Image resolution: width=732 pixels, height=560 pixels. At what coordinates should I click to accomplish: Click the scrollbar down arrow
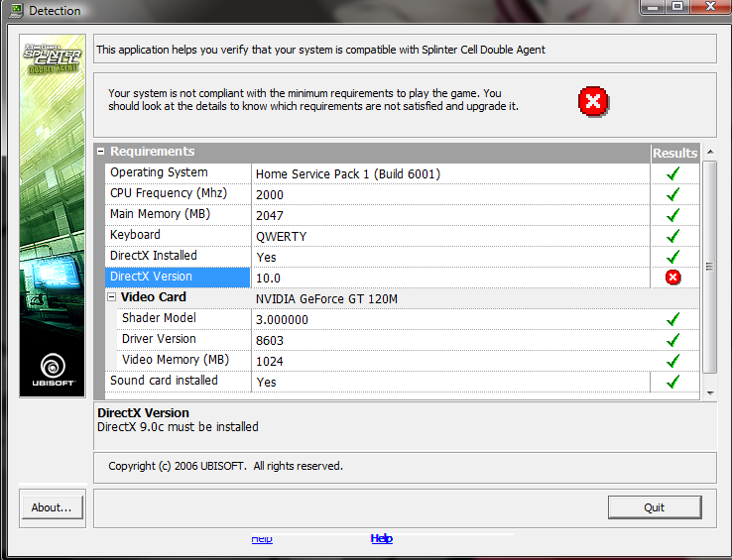click(x=710, y=392)
